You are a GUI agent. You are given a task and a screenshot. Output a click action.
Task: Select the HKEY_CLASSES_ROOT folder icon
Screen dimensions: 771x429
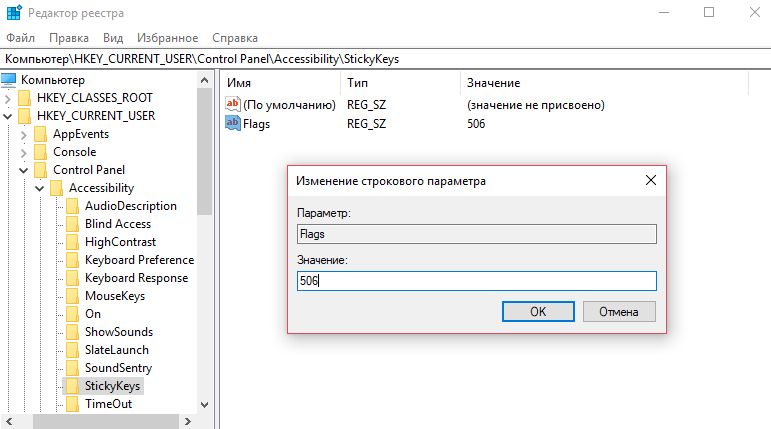click(25, 98)
